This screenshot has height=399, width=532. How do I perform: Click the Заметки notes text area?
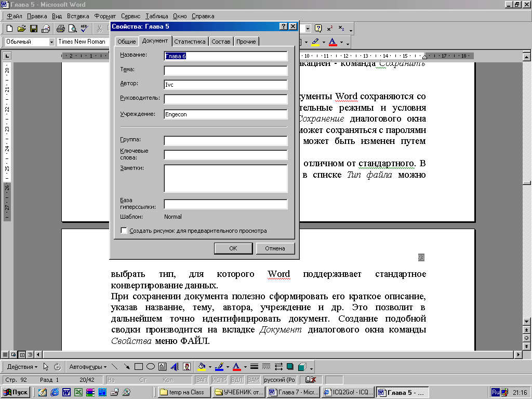(x=225, y=179)
